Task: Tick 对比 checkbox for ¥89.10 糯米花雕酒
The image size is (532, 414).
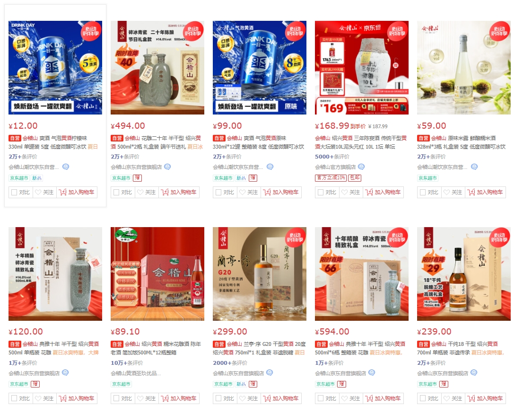Action: [116, 398]
